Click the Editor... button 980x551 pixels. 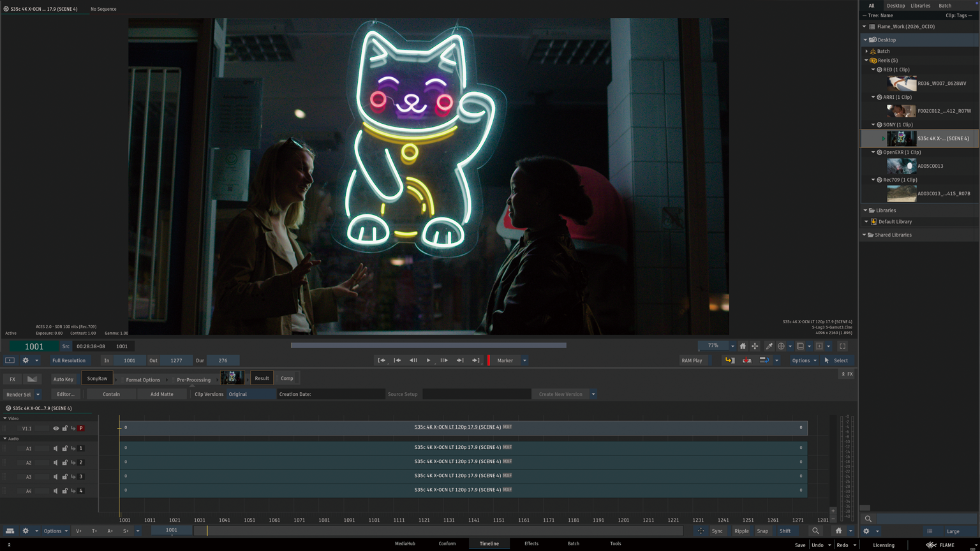coord(66,394)
